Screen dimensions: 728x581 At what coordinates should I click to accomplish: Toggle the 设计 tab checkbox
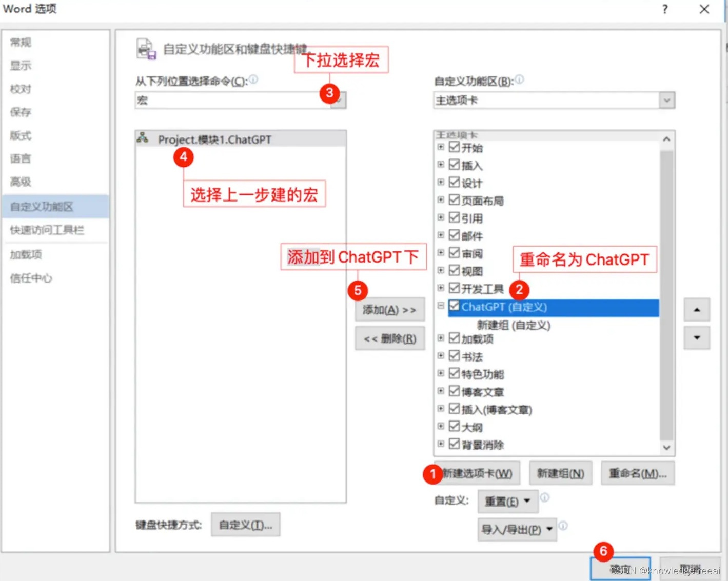coord(454,182)
